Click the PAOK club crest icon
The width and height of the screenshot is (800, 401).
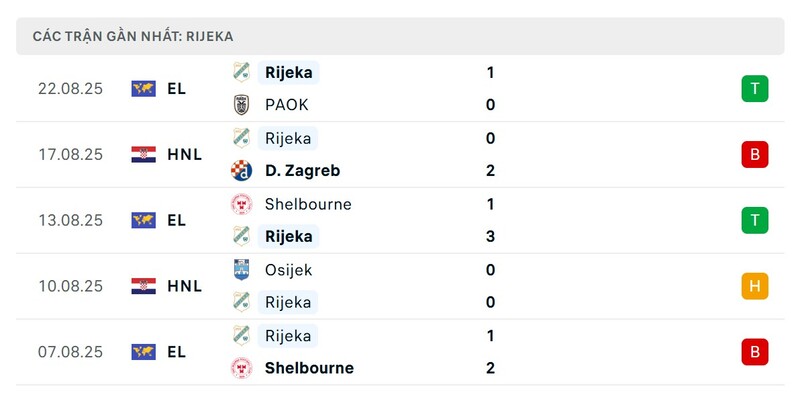[241, 105]
